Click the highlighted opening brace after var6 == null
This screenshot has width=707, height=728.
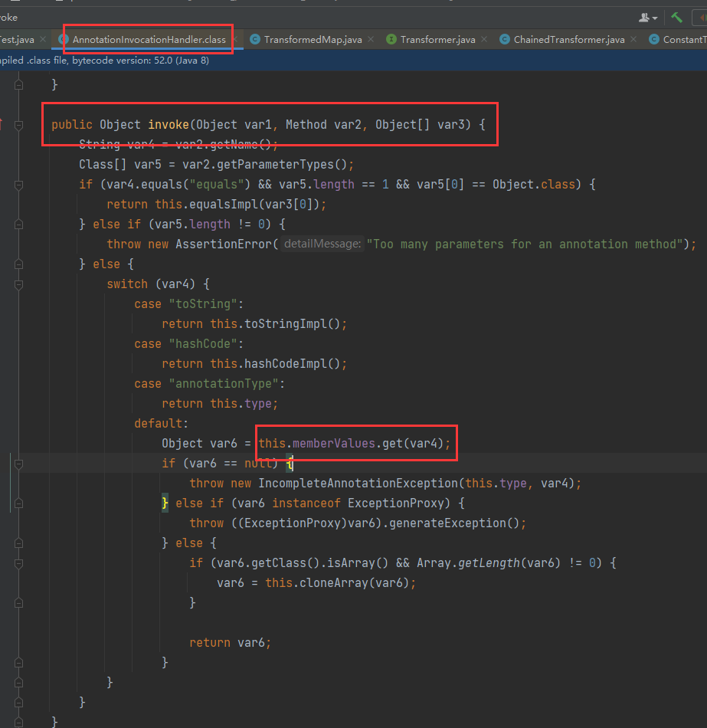290,464
